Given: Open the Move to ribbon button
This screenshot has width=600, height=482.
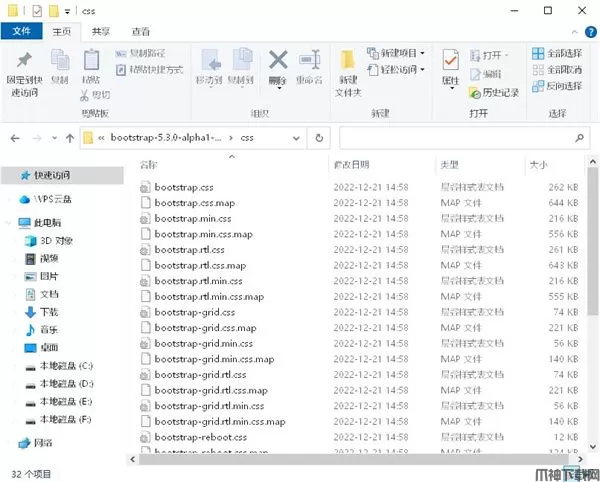Looking at the screenshot, I should (x=210, y=67).
